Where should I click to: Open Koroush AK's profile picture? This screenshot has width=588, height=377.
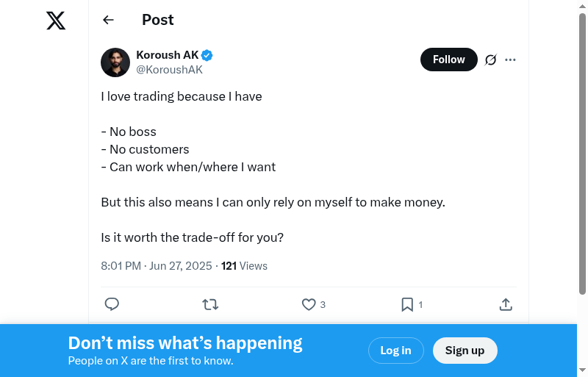click(115, 62)
